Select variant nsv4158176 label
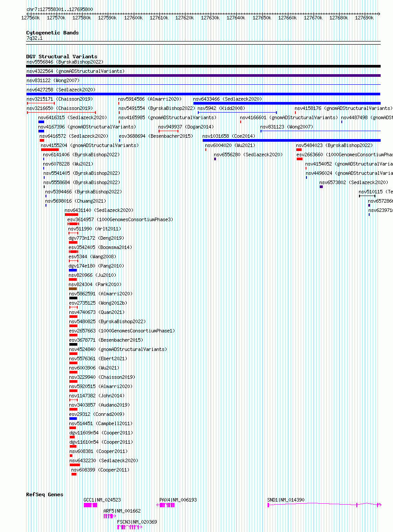The width and height of the screenshot is (393, 532). point(343,108)
